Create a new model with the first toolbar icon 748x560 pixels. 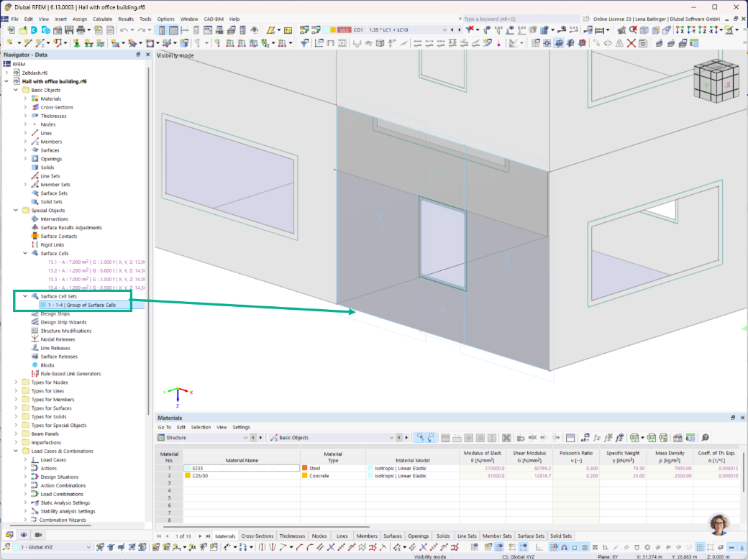point(11,30)
